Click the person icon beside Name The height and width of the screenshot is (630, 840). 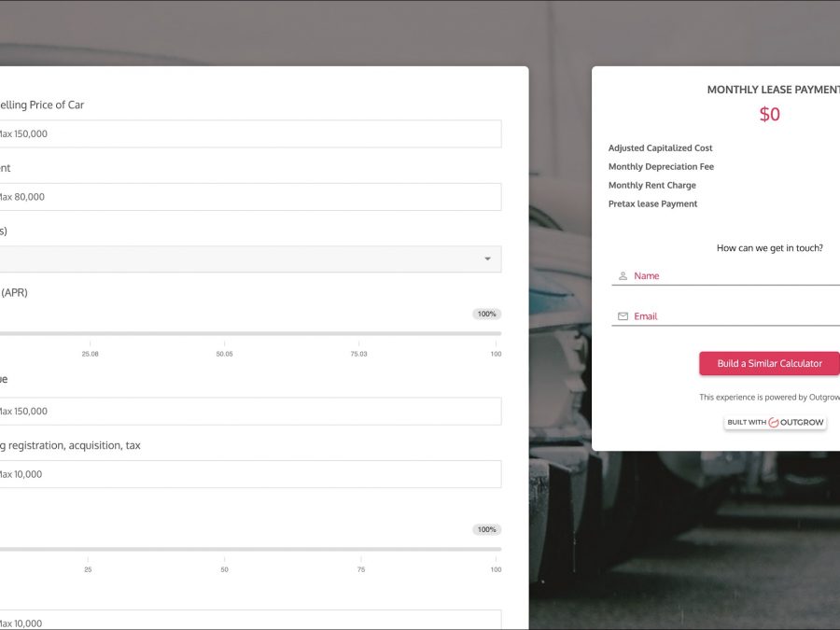pos(623,276)
